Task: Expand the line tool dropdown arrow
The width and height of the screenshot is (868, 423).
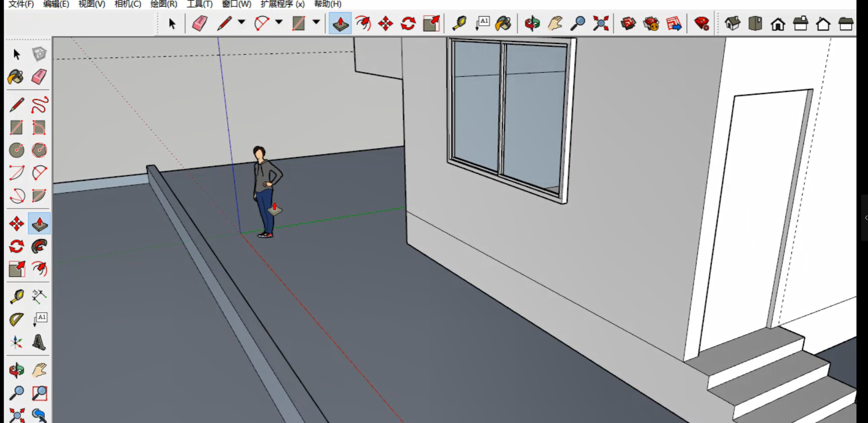Action: click(242, 22)
